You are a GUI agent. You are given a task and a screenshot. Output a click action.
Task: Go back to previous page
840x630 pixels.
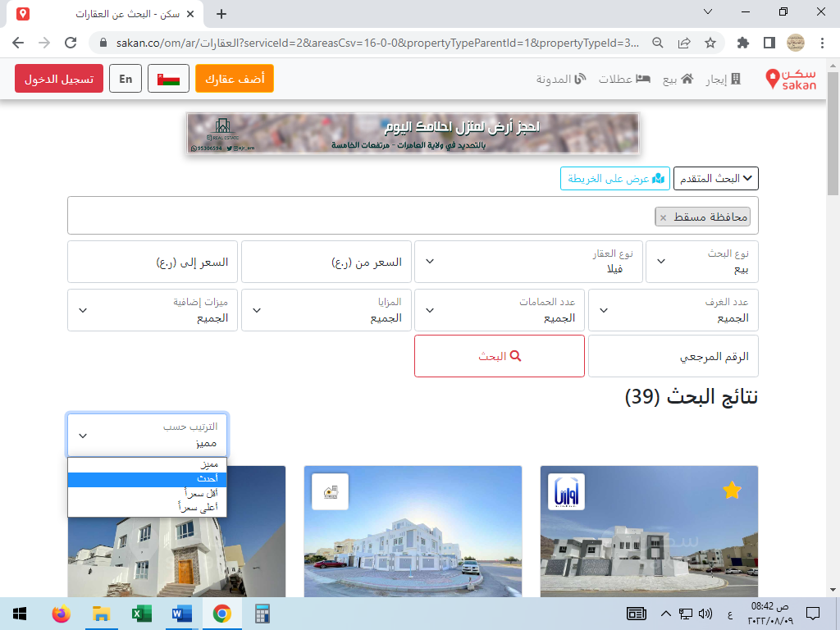click(x=18, y=43)
